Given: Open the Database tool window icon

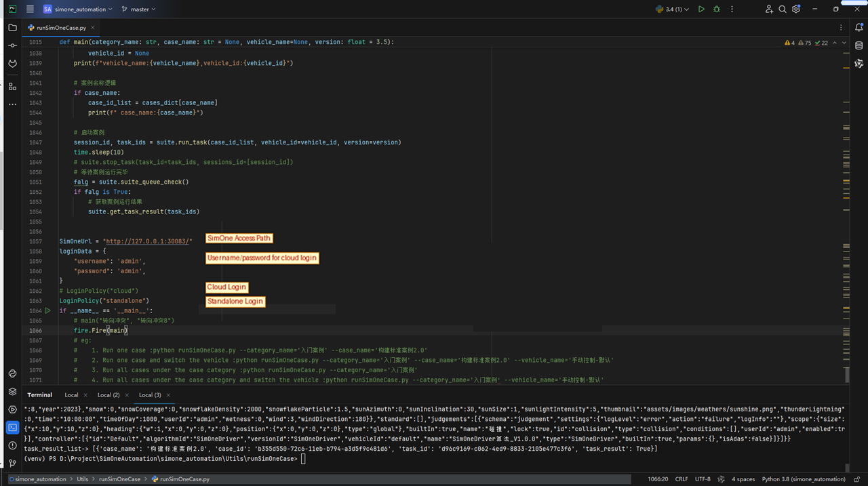Looking at the screenshot, I should pos(859,45).
